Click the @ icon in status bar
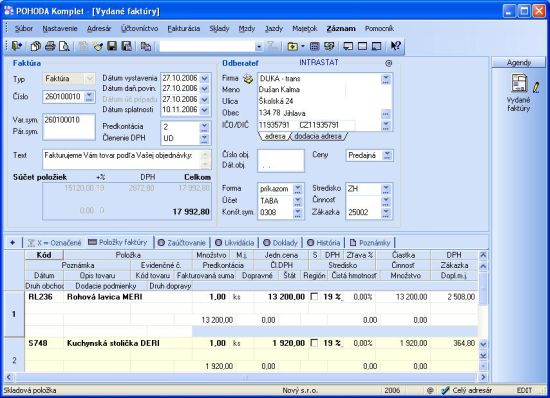 [x=430, y=390]
